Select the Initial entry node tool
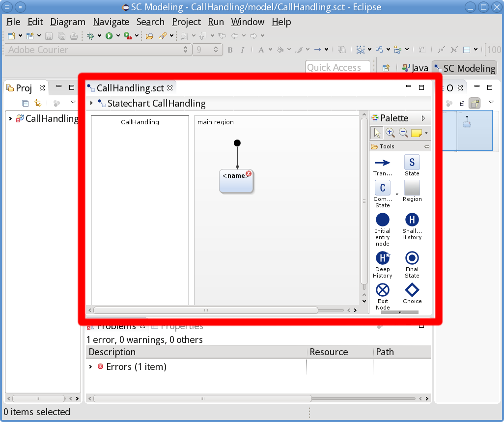Image resolution: width=504 pixels, height=422 pixels. tap(383, 229)
